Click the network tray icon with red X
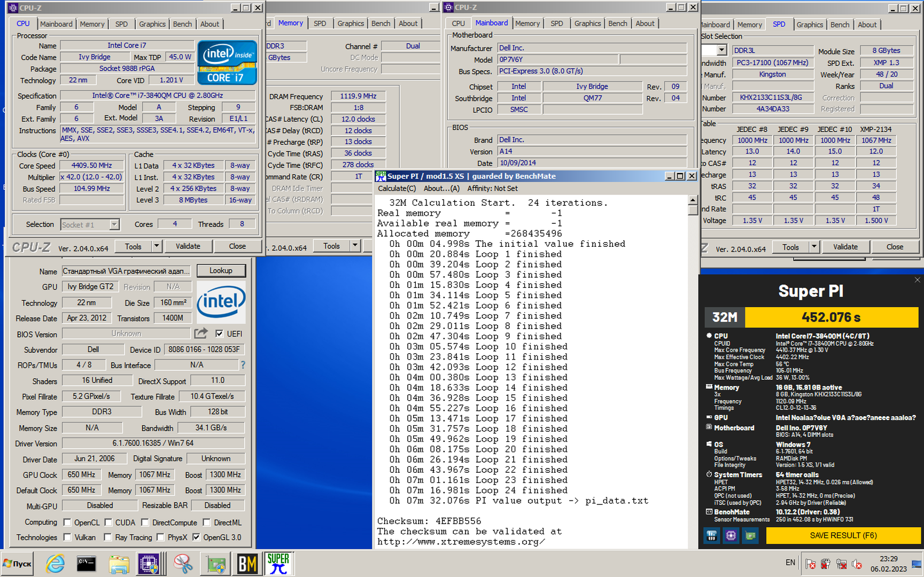This screenshot has width=924, height=577. [x=841, y=564]
